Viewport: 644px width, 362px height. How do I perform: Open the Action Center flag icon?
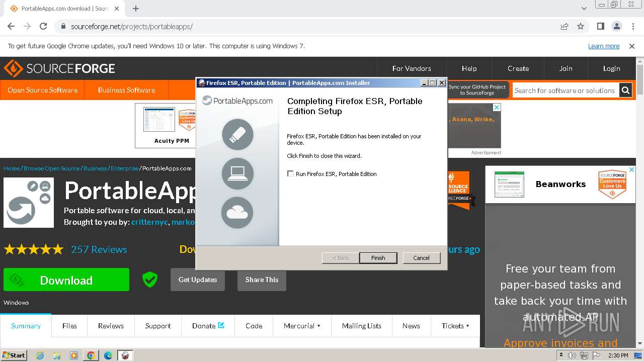(x=595, y=355)
